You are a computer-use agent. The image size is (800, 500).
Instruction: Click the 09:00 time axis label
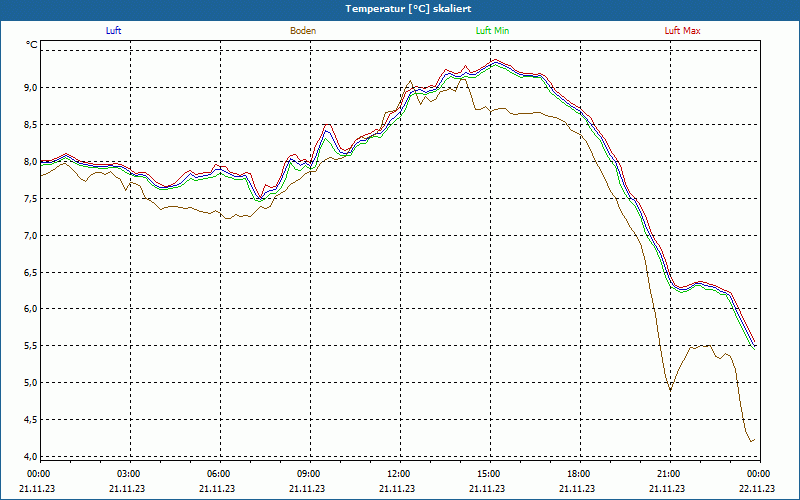pyautogui.click(x=309, y=474)
